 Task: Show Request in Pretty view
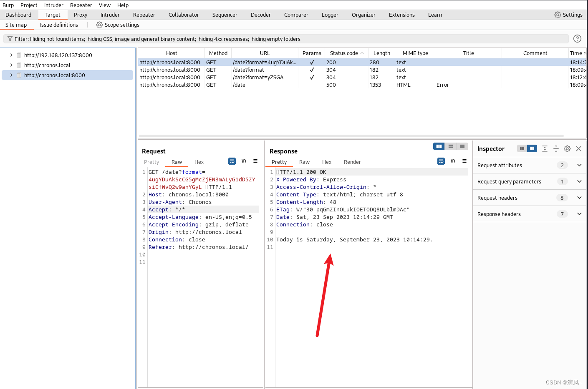coord(151,162)
